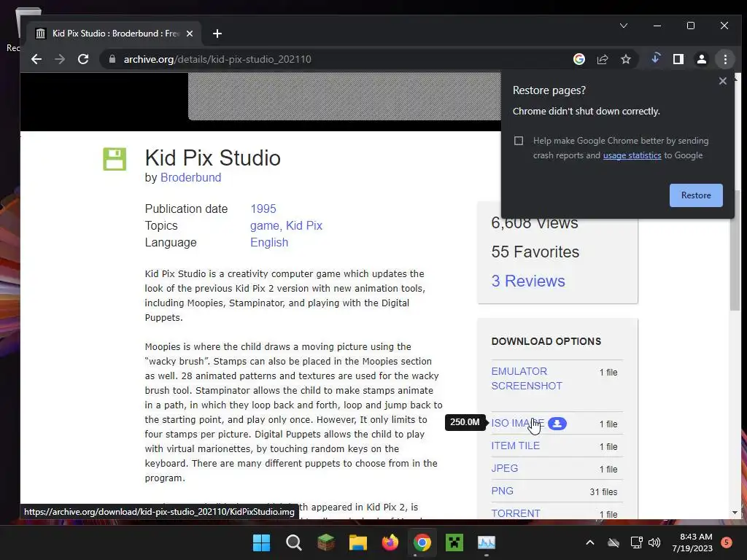
Task: Open the 3 Reviews link
Action: (x=528, y=281)
